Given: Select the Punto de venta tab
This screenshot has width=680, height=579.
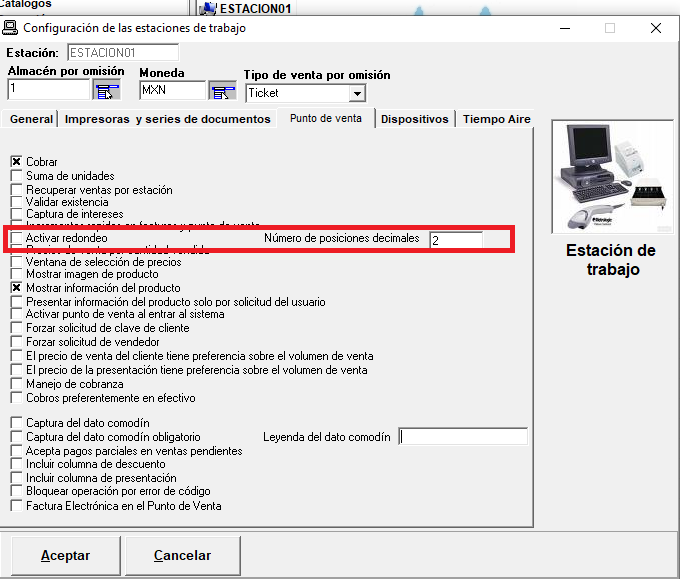Looking at the screenshot, I should (x=326, y=118).
